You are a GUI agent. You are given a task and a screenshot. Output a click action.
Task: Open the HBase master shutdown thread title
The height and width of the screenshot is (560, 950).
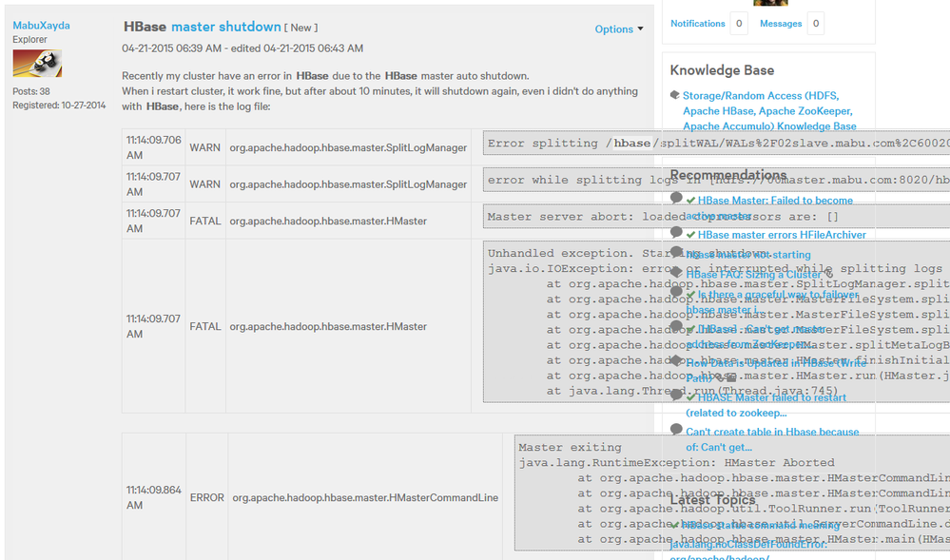coord(203,27)
